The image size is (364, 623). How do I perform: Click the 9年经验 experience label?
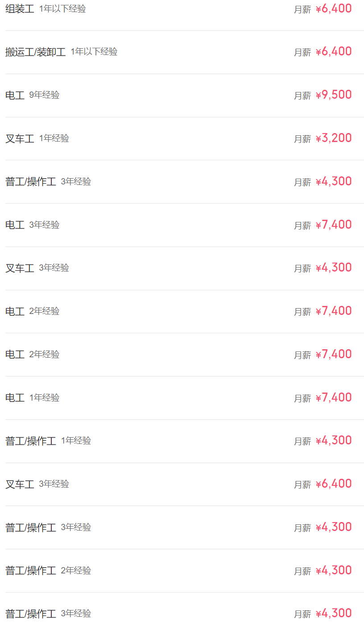pos(44,95)
